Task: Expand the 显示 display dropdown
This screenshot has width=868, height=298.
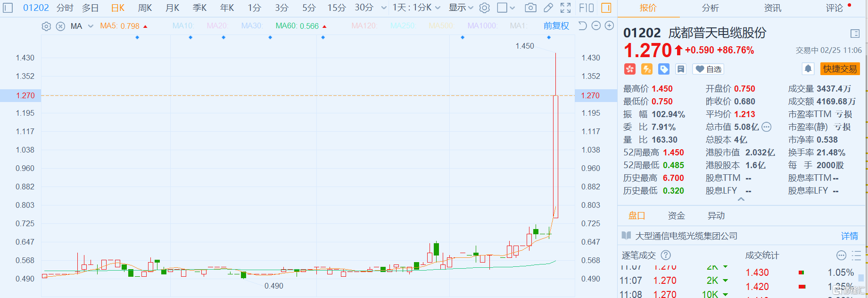Action: point(461,8)
